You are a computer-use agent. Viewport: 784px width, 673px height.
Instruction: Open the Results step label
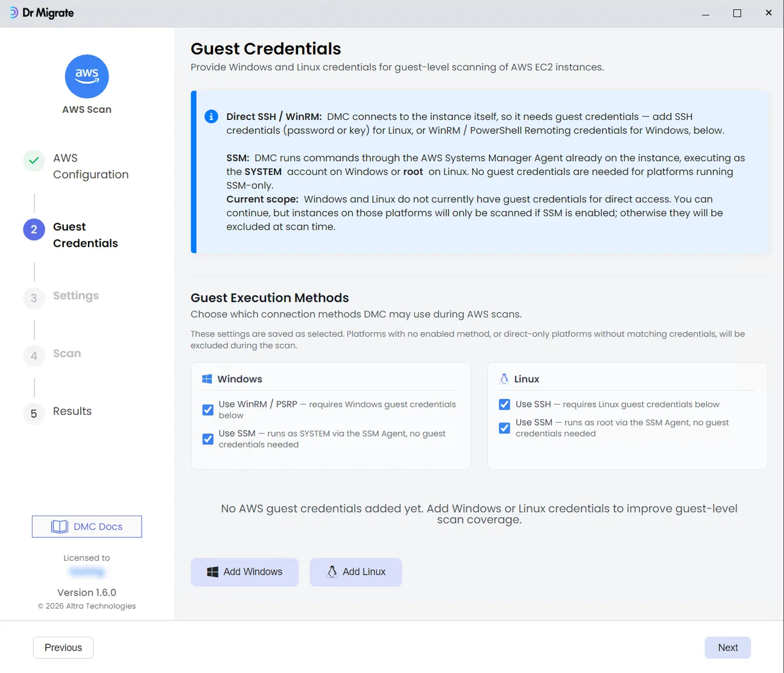(72, 411)
